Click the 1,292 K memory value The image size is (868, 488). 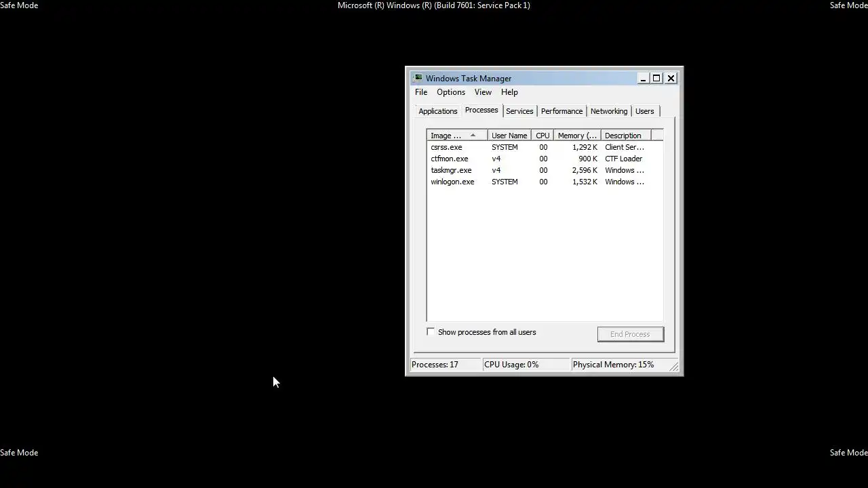click(x=585, y=147)
